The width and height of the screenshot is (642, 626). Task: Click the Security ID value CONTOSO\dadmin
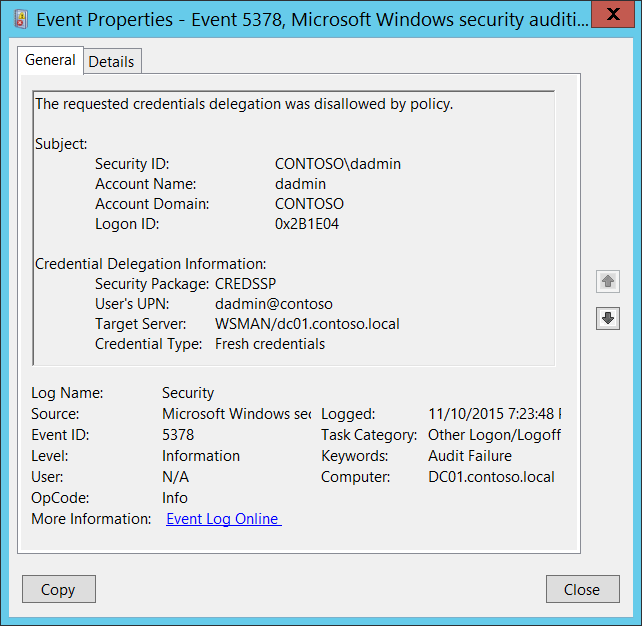point(338,163)
